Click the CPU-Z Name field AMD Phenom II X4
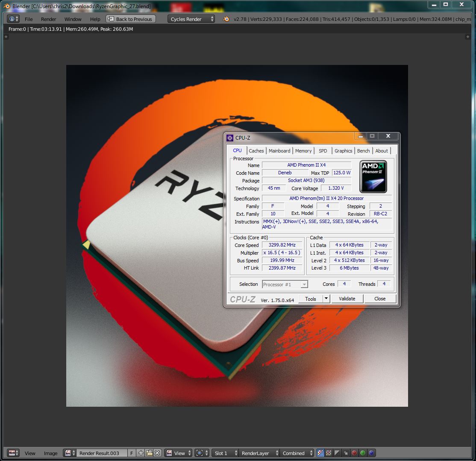This screenshot has width=476, height=461. click(x=306, y=165)
